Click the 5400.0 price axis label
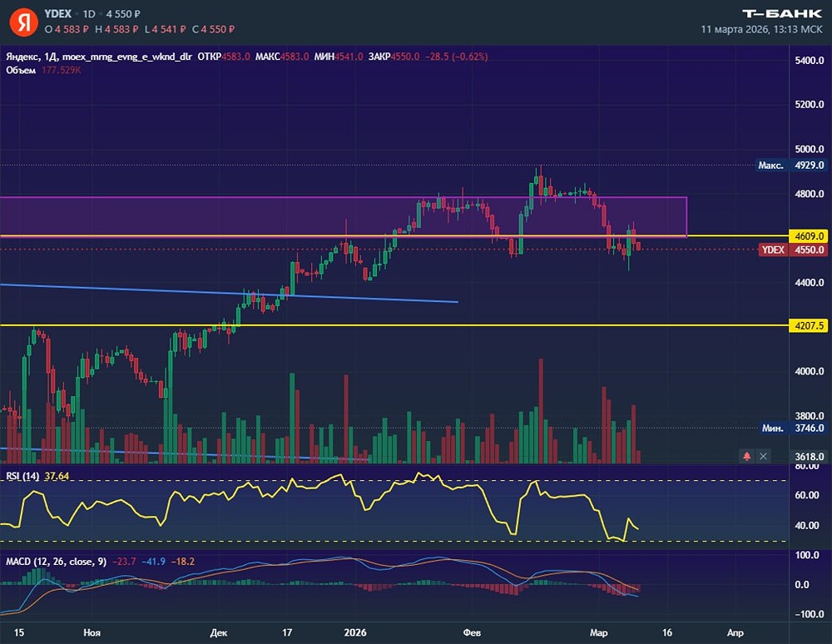The image size is (832, 644). [x=810, y=61]
